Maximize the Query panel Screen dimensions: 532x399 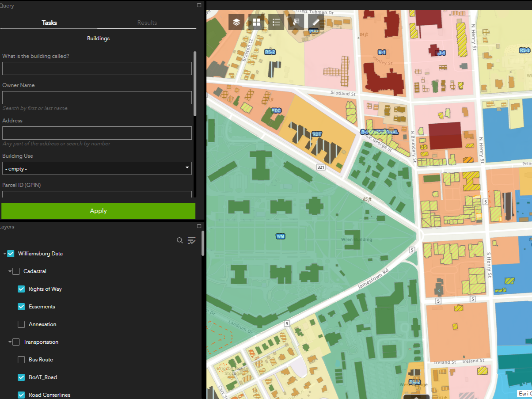click(x=199, y=5)
